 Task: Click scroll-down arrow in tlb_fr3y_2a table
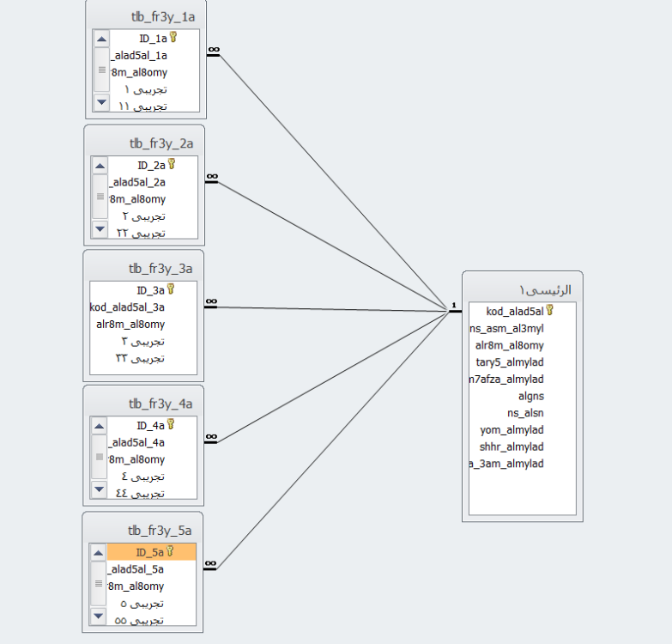tap(100, 229)
